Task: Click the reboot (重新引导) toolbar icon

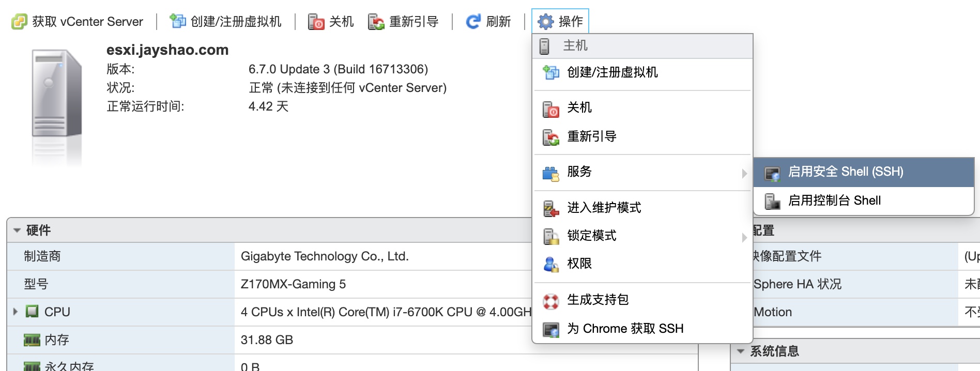Action: 376,22
